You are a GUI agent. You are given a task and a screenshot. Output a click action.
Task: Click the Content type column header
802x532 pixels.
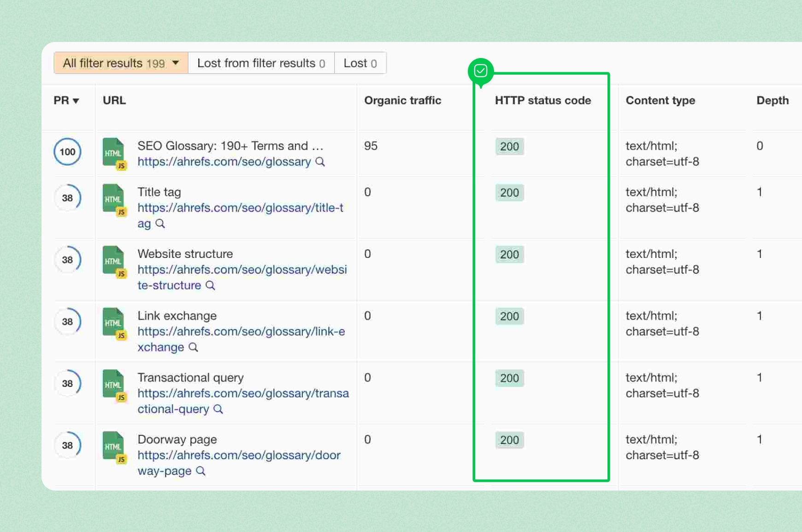(660, 100)
